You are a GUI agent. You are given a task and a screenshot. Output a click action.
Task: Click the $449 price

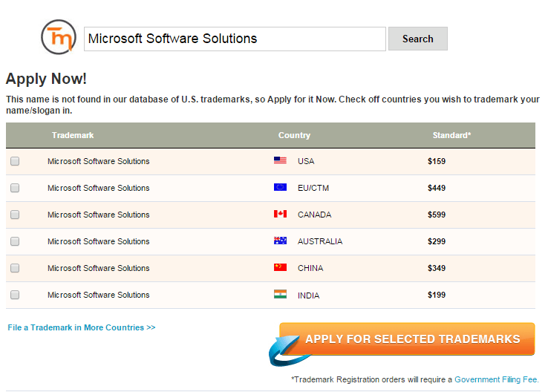pyautogui.click(x=437, y=188)
